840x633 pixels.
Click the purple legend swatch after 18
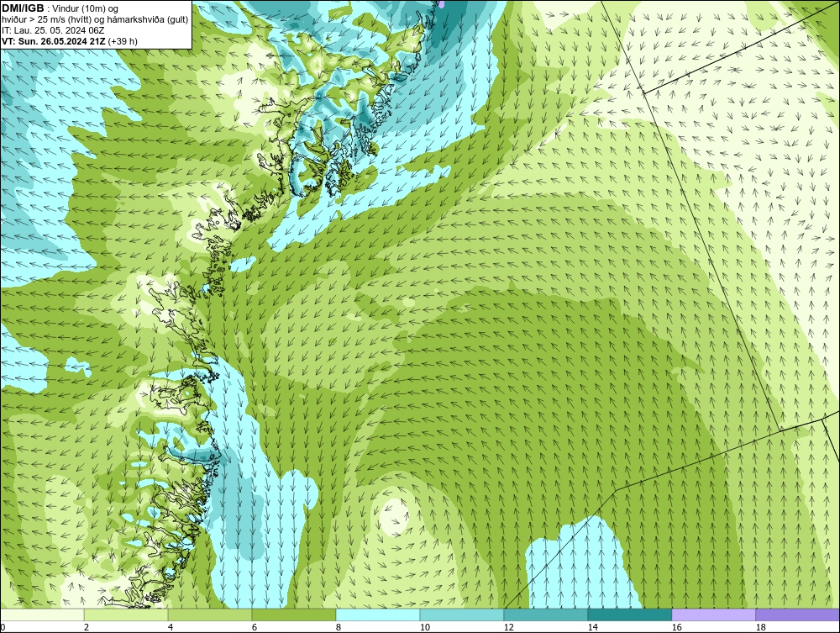(797, 615)
